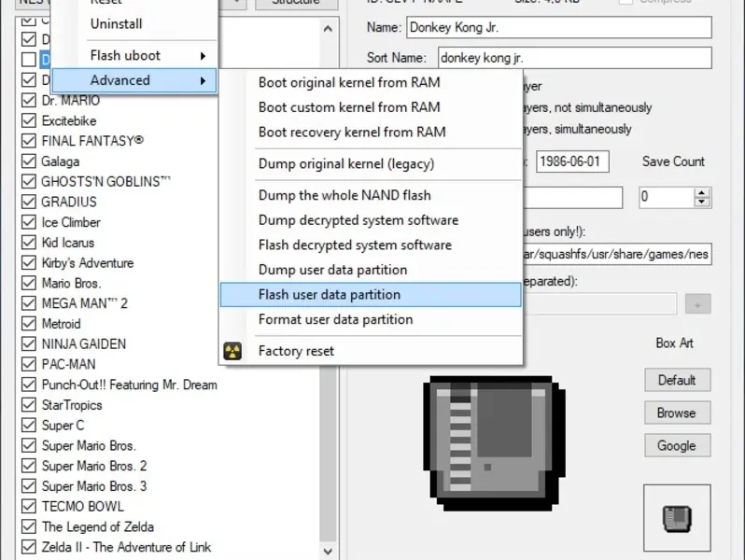The height and width of the screenshot is (560, 745).
Task: Uncheck Kirby's Adventure
Action: 29,262
